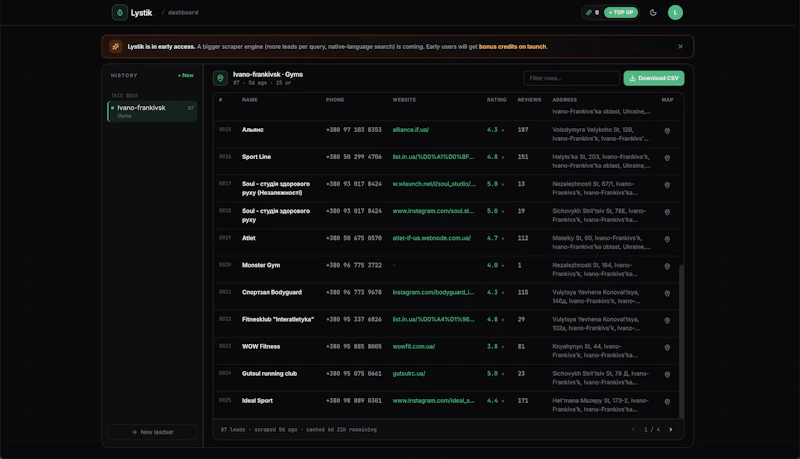Click phone +380 98 889 0301
800x459 pixels.
coord(354,400)
